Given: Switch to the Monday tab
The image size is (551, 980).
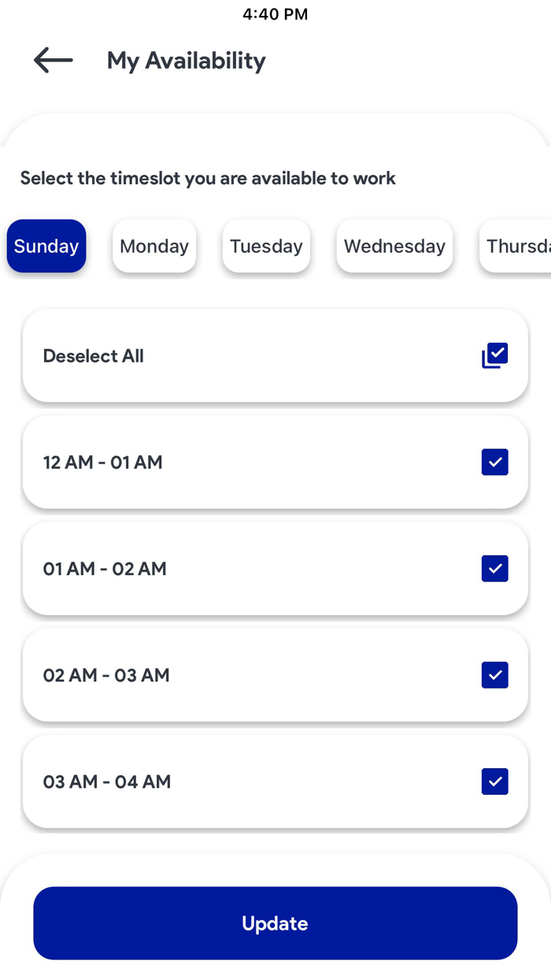Looking at the screenshot, I should pos(154,246).
